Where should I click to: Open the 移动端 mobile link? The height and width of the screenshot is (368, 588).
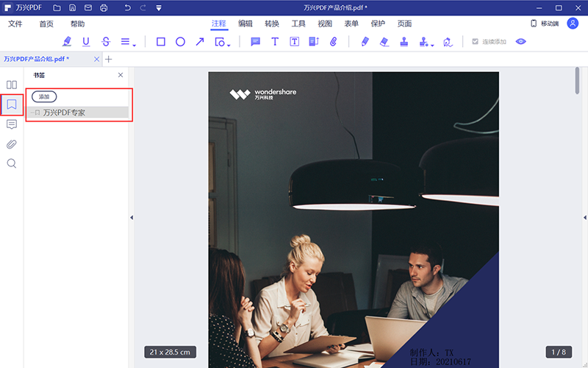(545, 24)
